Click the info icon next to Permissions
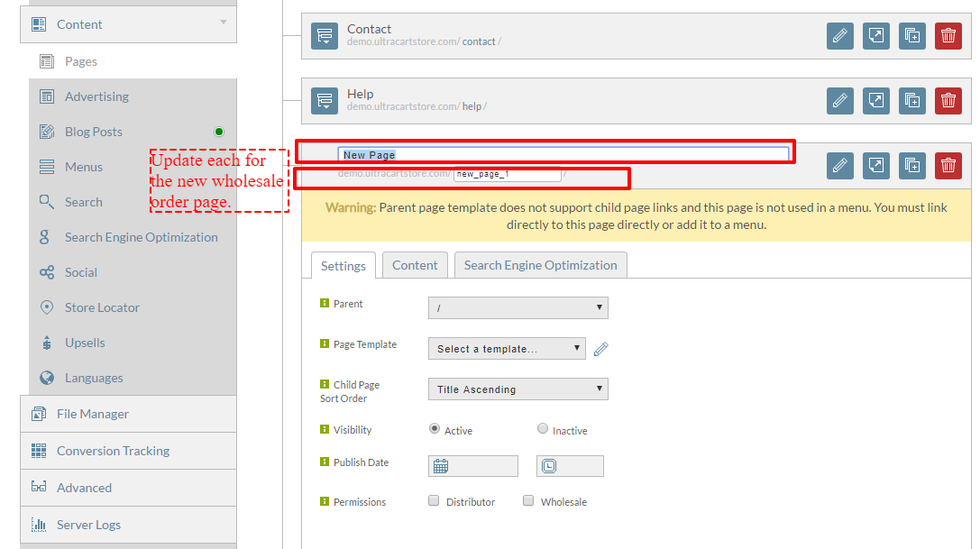The height and width of the screenshot is (549, 980). pos(325,501)
